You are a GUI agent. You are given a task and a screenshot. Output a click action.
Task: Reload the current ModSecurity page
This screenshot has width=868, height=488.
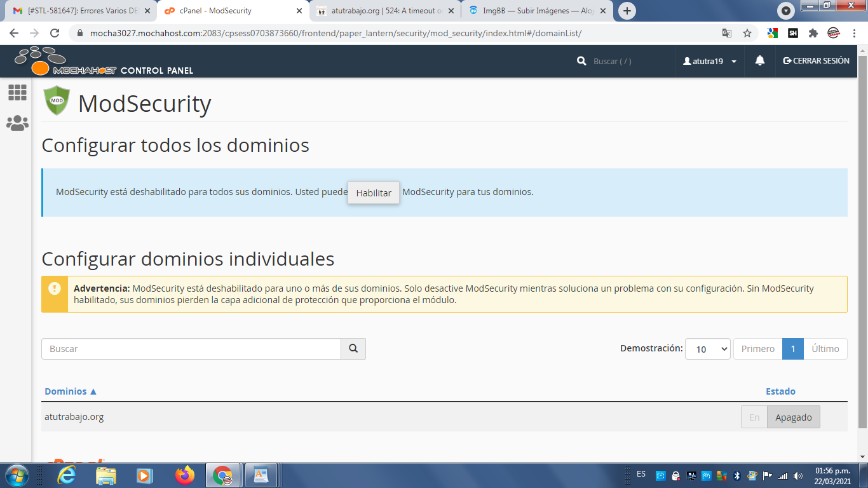click(x=55, y=33)
